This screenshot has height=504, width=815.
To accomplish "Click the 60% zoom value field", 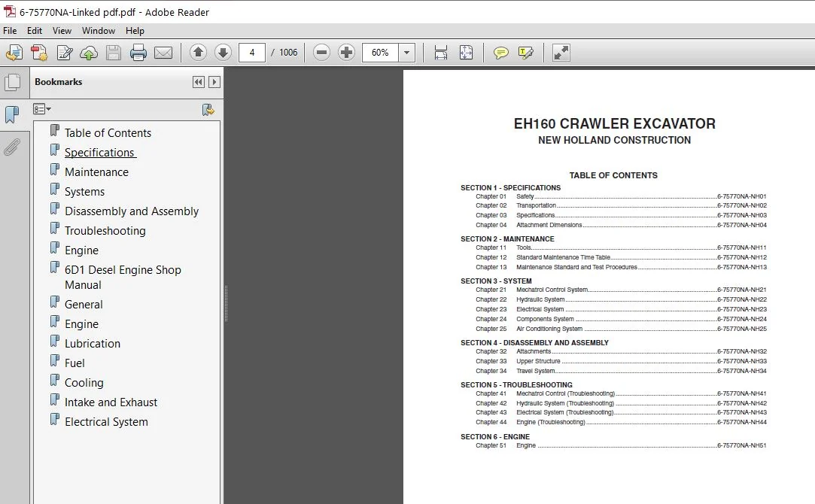I will click(380, 53).
